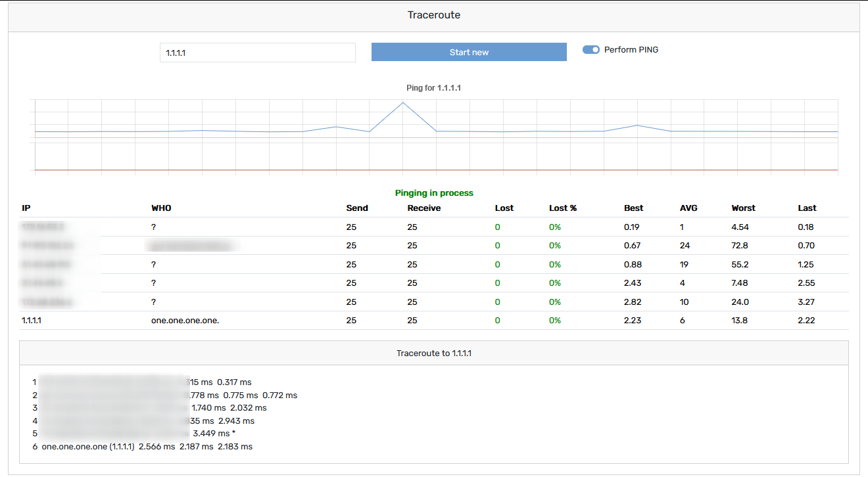Viewport: 868px width, 477px height.
Task: Click the IP column header
Action: point(26,208)
